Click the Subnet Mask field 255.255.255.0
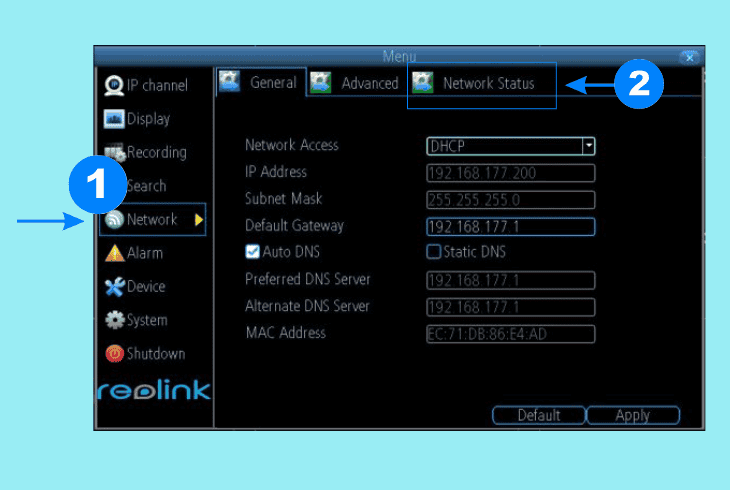The width and height of the screenshot is (730, 490). click(511, 200)
